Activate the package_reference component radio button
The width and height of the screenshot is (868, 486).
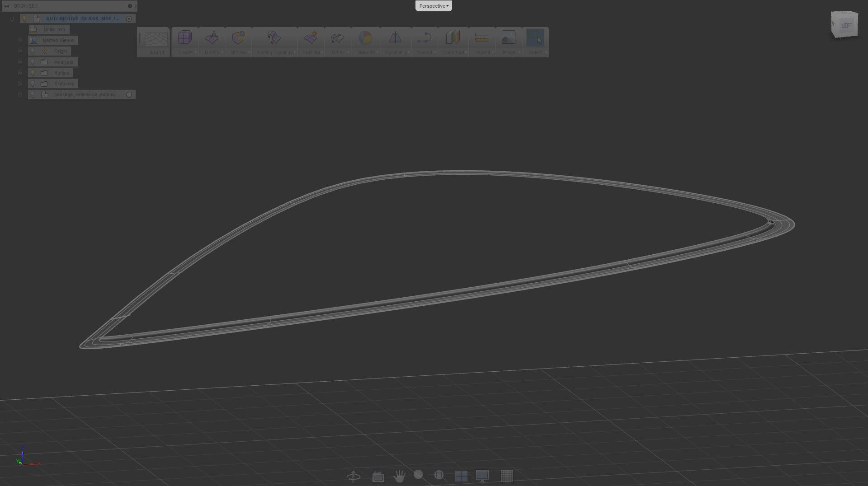(x=129, y=94)
